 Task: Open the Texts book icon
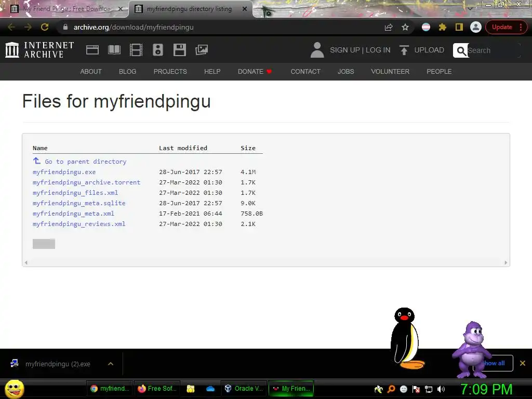point(114,50)
